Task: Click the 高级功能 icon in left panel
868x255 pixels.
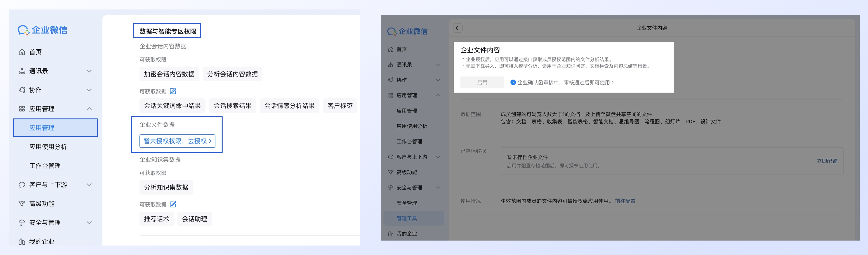Action: 22,204
